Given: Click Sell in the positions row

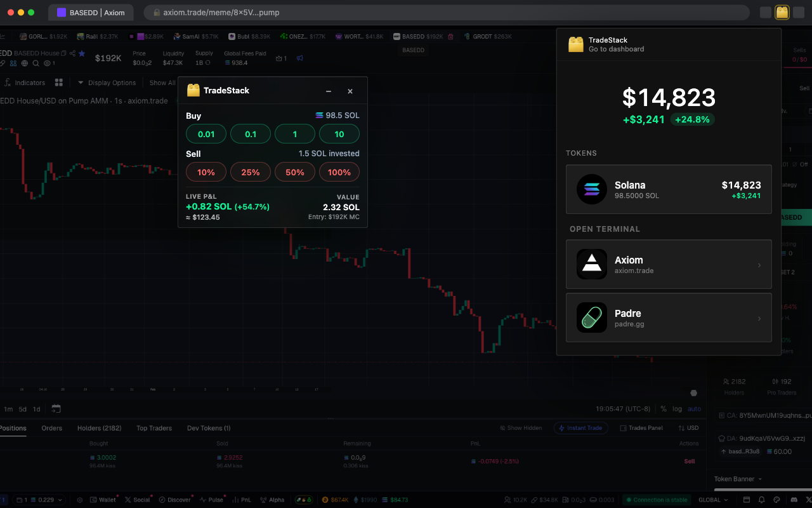Looking at the screenshot, I should [x=690, y=462].
